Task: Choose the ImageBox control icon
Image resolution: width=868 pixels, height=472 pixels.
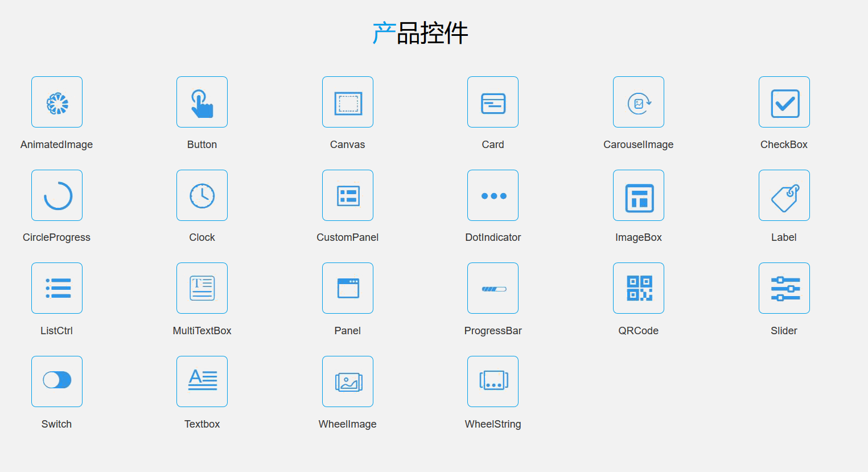Action: [639, 195]
